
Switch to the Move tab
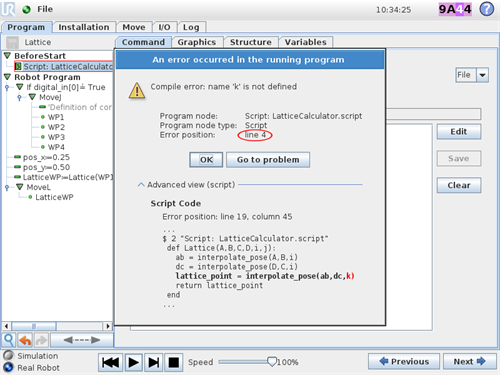coord(134,27)
